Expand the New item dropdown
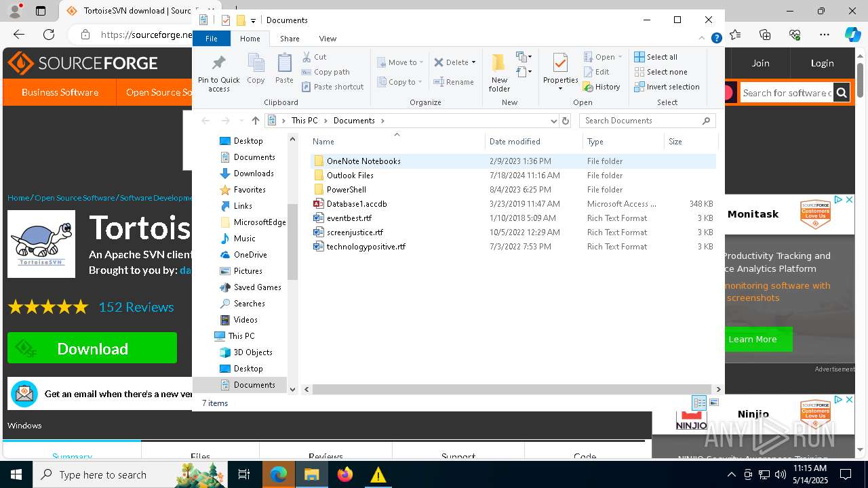The width and height of the screenshot is (868, 488). point(524,57)
